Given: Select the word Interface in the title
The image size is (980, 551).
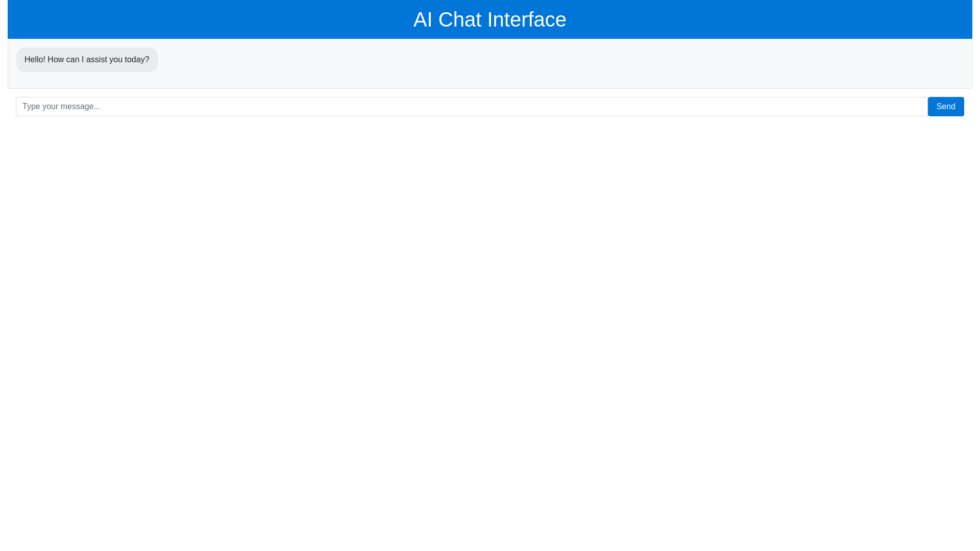Looking at the screenshot, I should click(526, 19).
